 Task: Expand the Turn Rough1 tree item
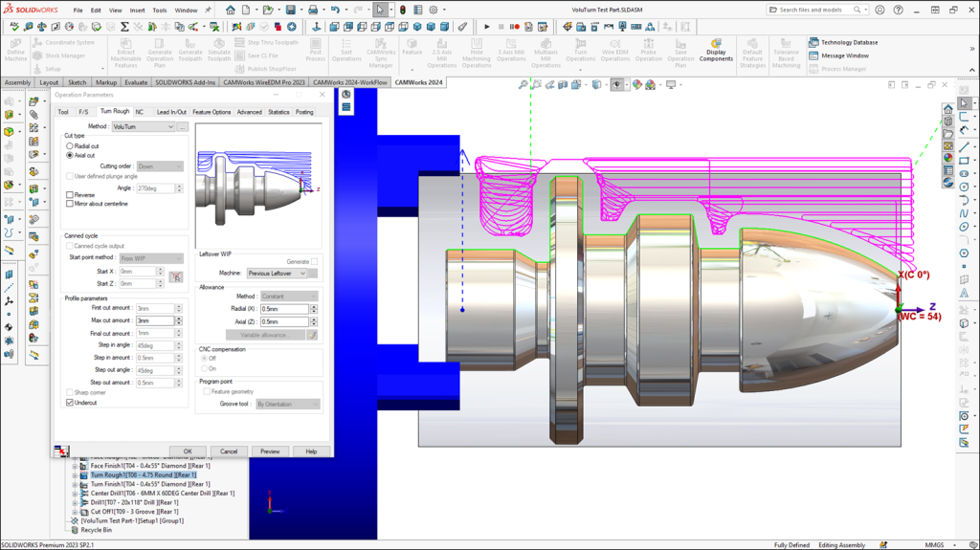coord(76,474)
